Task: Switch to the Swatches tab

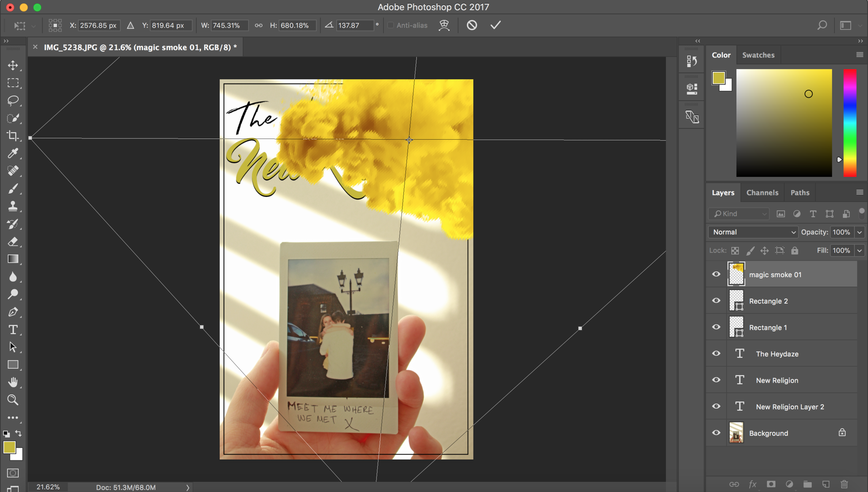Action: tap(758, 55)
